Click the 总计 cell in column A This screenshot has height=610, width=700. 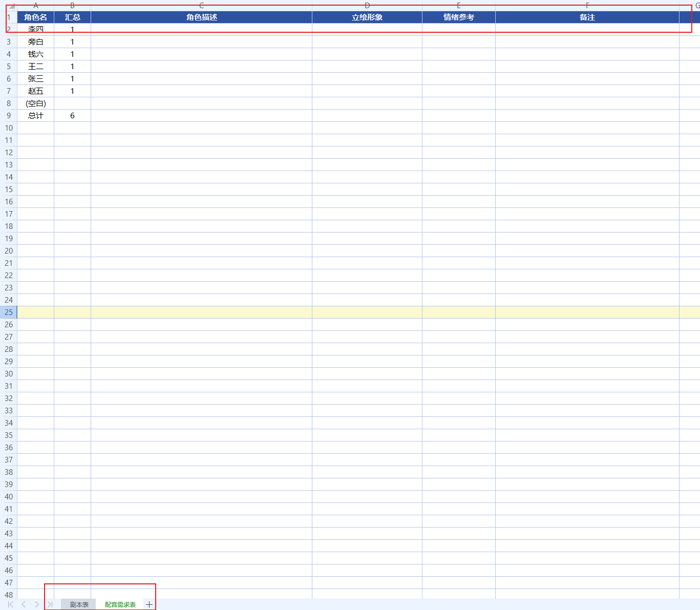(35, 116)
